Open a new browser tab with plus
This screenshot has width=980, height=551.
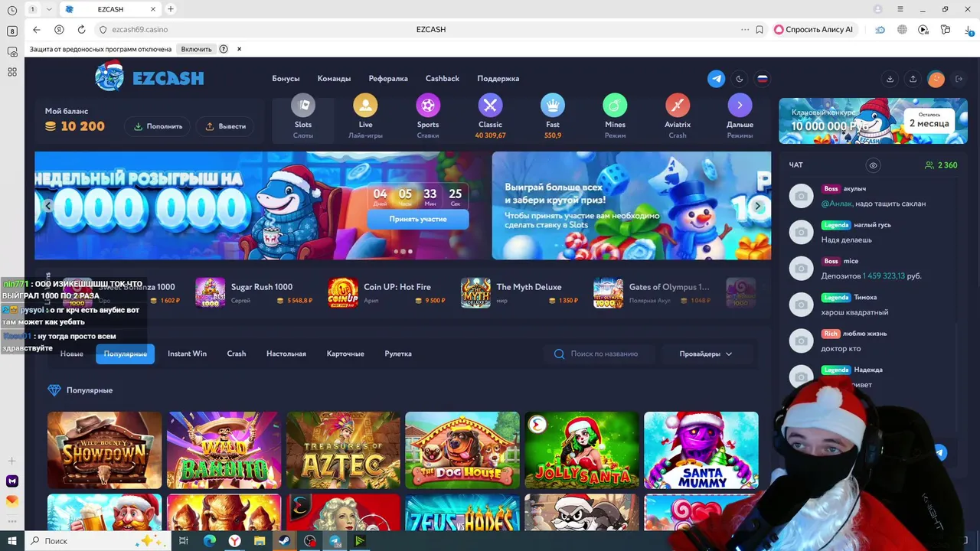pyautogui.click(x=171, y=9)
